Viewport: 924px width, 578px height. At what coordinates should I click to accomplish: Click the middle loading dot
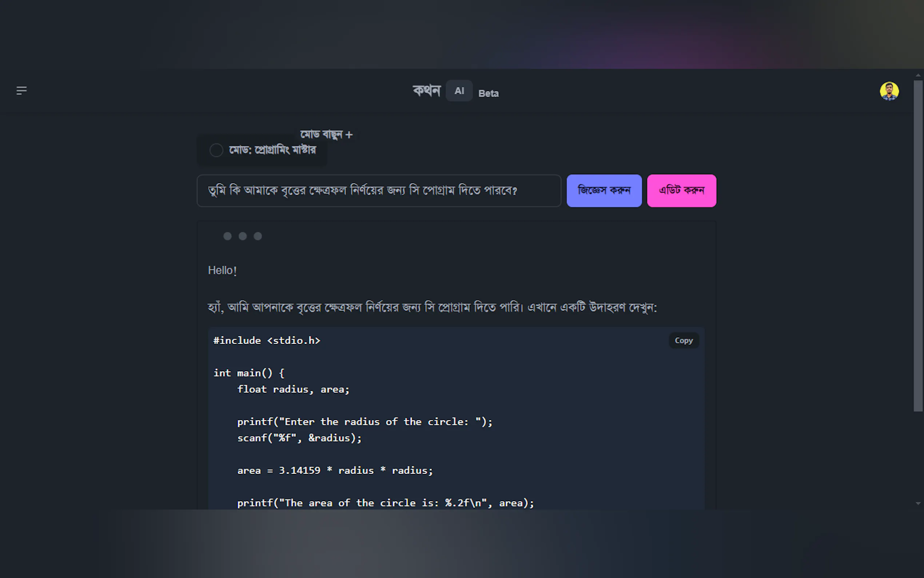pos(243,236)
